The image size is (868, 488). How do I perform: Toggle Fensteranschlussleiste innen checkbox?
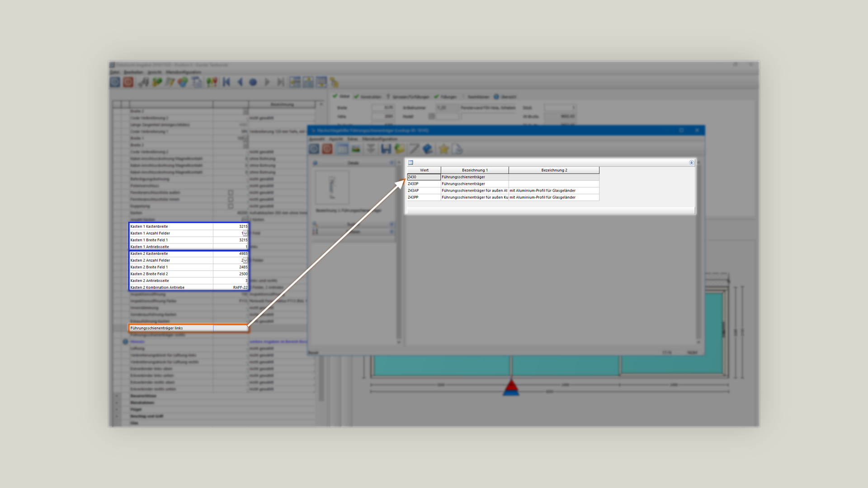click(x=231, y=199)
